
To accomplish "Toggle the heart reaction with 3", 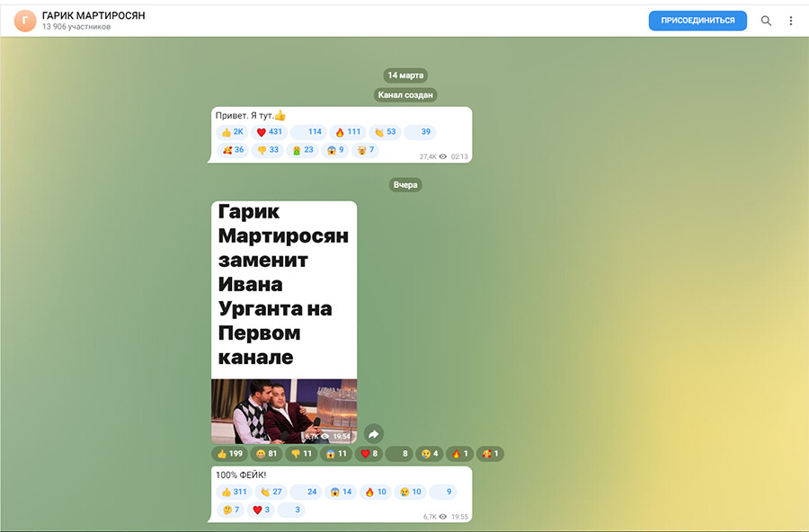I will 261,510.
